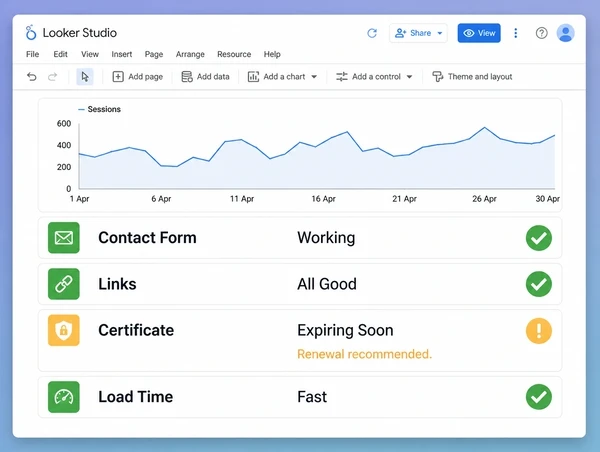Open the user account avatar

point(566,33)
